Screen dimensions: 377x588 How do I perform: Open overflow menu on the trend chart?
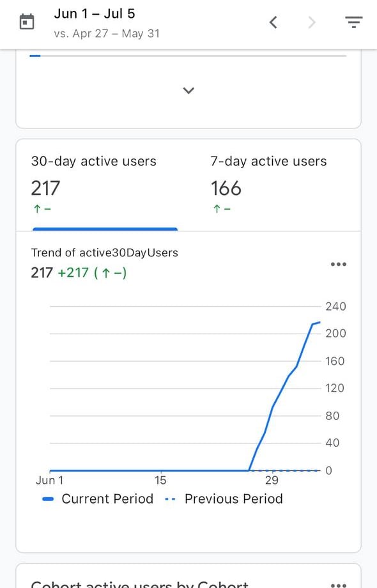pyautogui.click(x=338, y=264)
